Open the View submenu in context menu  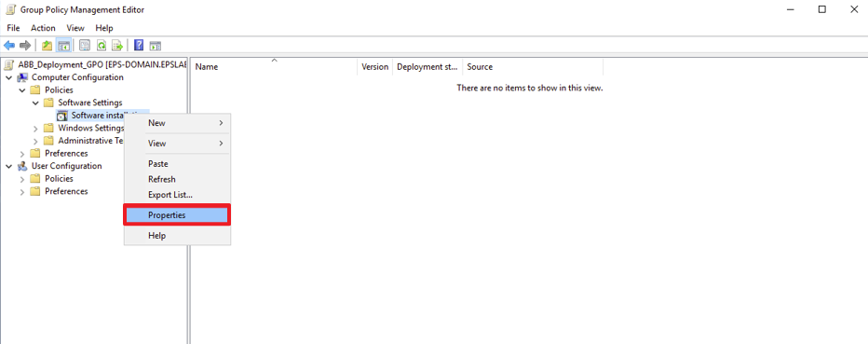tap(177, 143)
